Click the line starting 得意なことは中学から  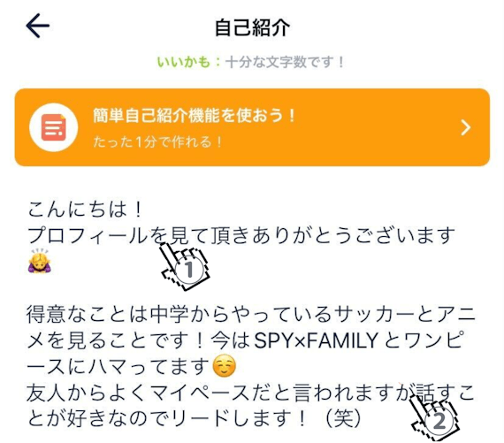(x=251, y=314)
